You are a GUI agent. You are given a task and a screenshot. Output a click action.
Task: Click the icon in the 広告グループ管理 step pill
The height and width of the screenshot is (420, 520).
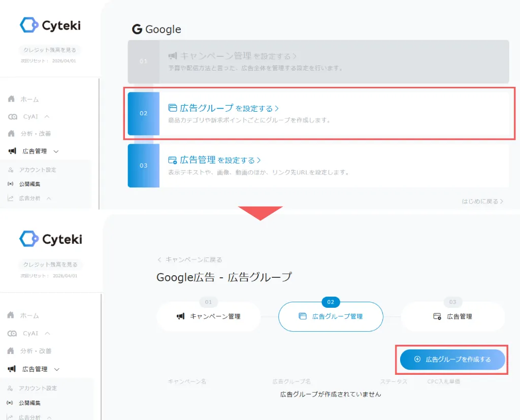(303, 316)
